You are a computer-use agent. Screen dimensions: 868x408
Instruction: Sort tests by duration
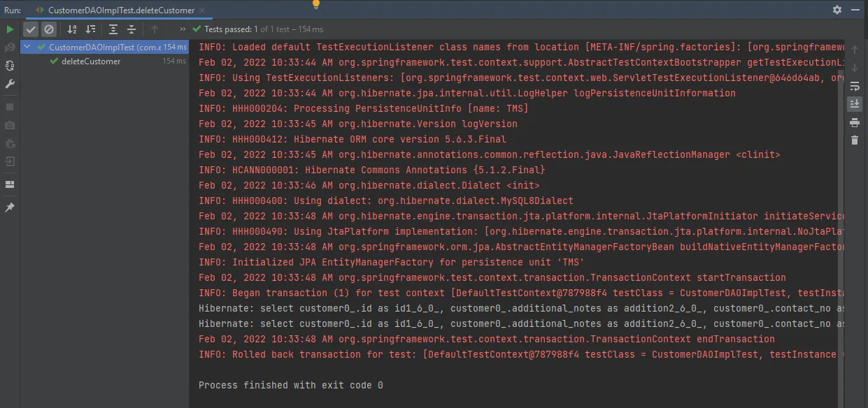90,29
